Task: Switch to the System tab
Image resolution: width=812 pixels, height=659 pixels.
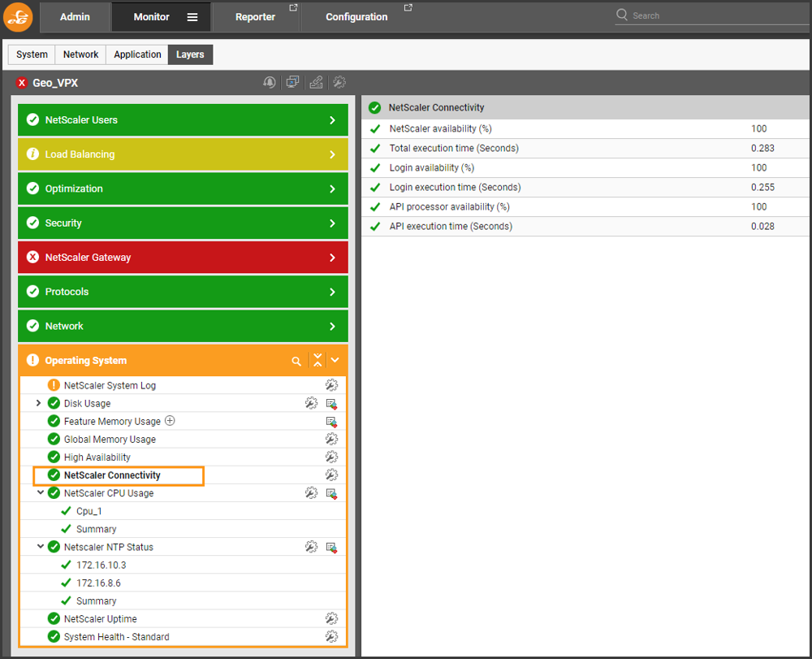Action: pos(32,54)
